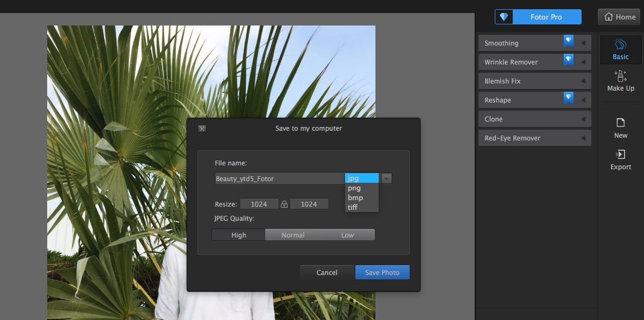Toggle the file format dropdown arrow
Screen dimensions: 644x320
[x=386, y=178]
